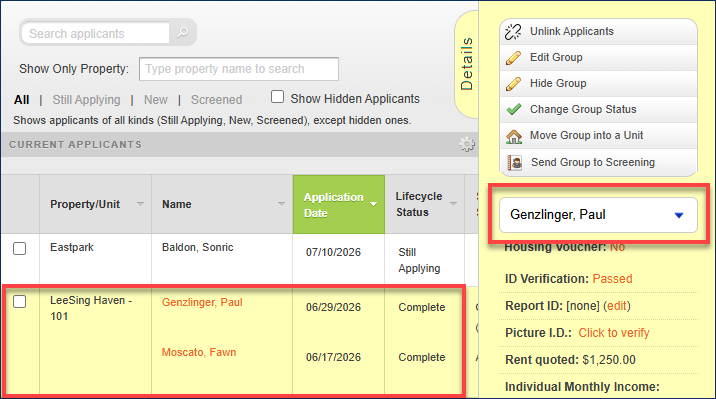Select the All filter tab
Image resolution: width=716 pixels, height=399 pixels.
coord(21,100)
